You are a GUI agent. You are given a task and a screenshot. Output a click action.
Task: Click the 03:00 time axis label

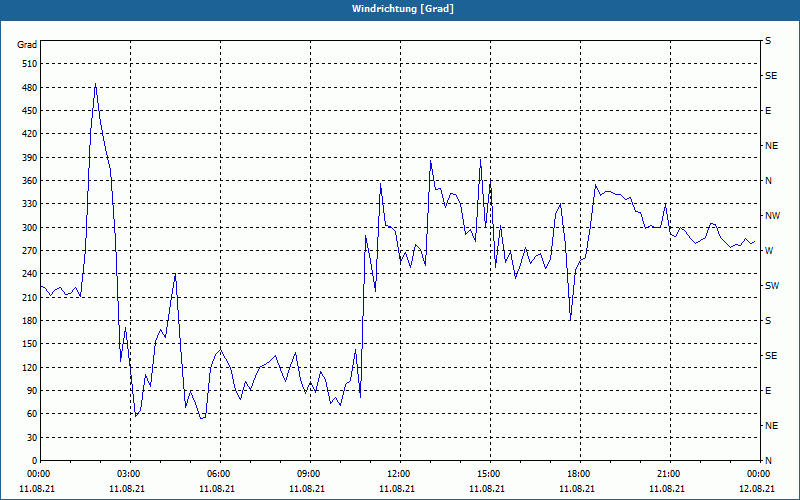tap(129, 474)
